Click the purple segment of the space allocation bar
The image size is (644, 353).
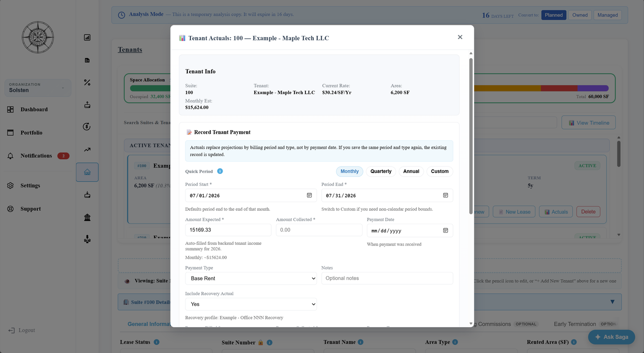point(593,88)
